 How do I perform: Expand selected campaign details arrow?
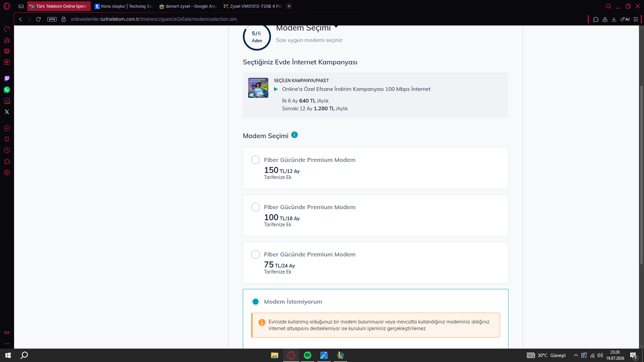pyautogui.click(x=276, y=89)
